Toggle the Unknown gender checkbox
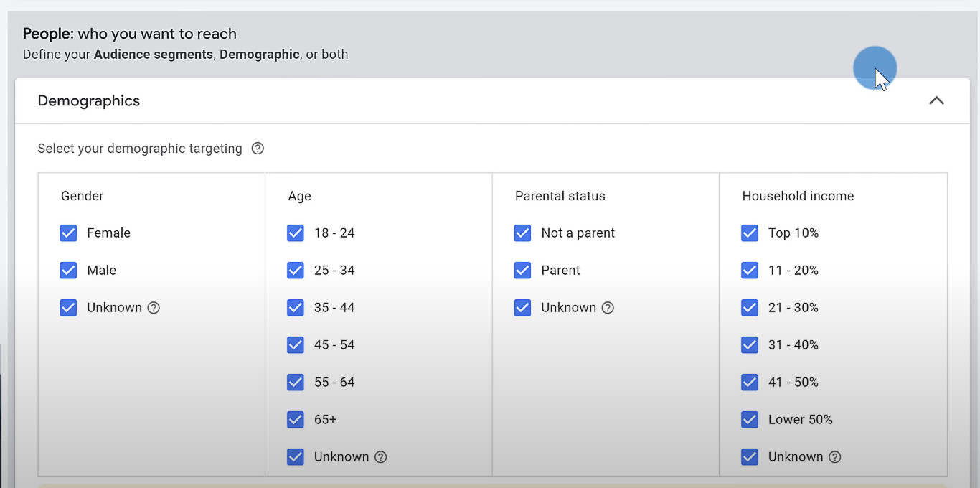The width and height of the screenshot is (980, 488). [x=68, y=307]
